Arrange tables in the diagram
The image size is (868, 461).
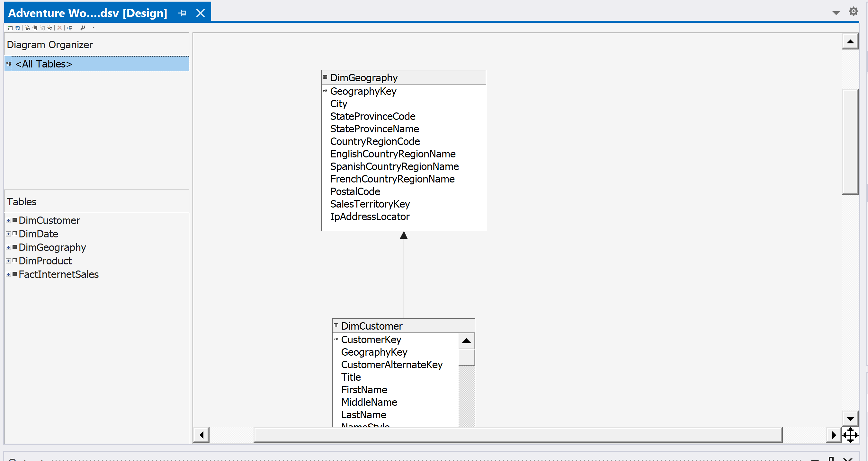[x=28, y=28]
